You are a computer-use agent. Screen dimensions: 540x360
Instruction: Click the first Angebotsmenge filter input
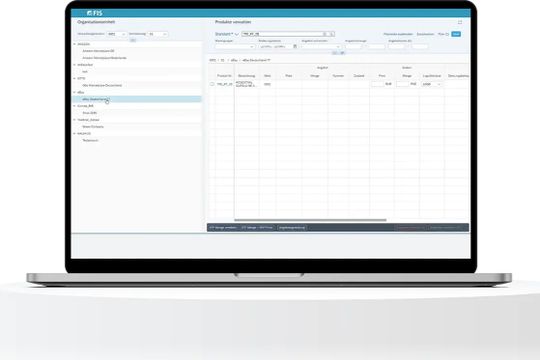click(x=354, y=47)
